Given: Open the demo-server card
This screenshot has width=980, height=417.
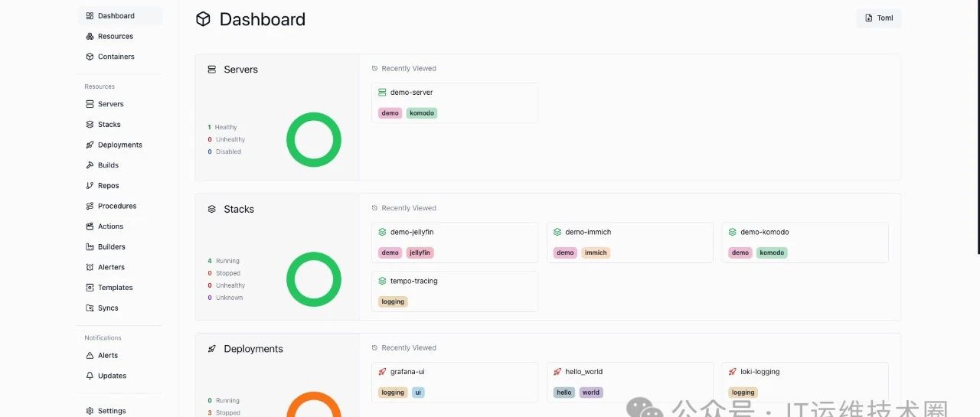Looking at the screenshot, I should pyautogui.click(x=455, y=103).
